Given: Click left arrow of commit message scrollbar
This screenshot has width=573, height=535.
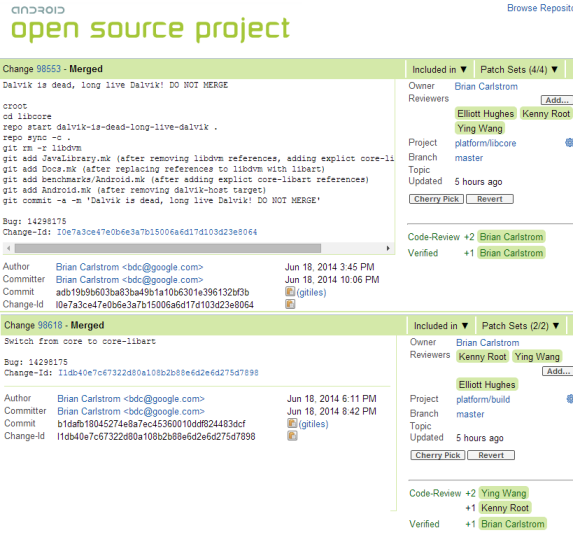Looking at the screenshot, I should [8, 248].
